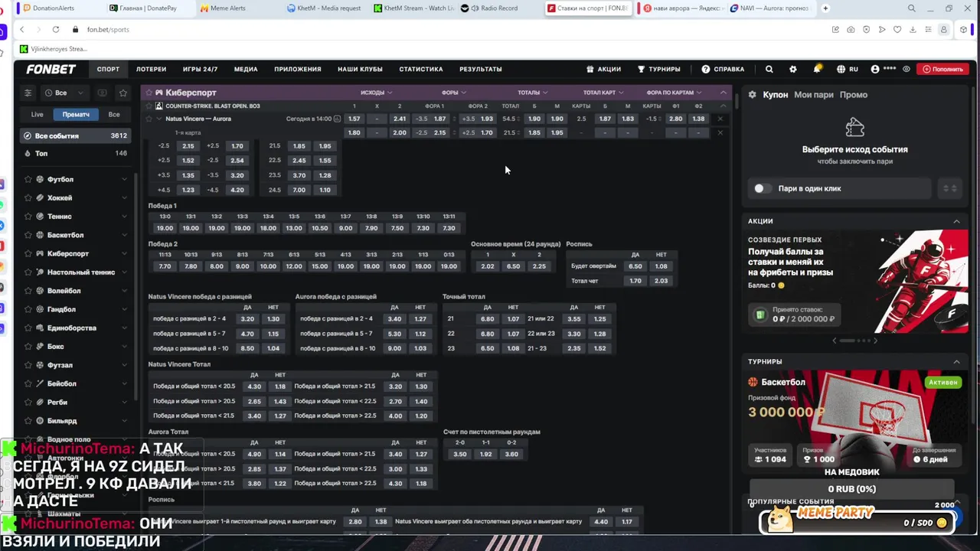
Task: Open the user account profile icon
Action: point(875,69)
